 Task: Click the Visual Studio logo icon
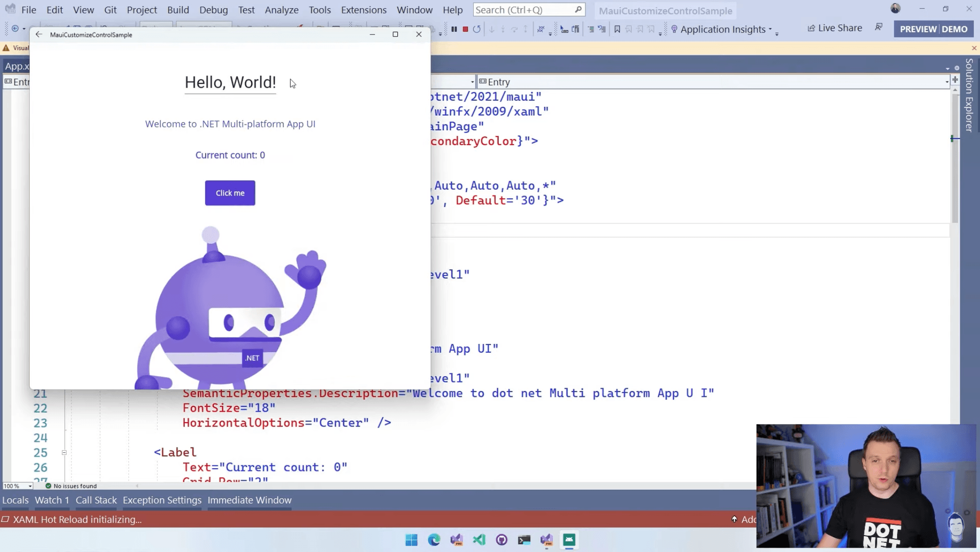coord(10,9)
